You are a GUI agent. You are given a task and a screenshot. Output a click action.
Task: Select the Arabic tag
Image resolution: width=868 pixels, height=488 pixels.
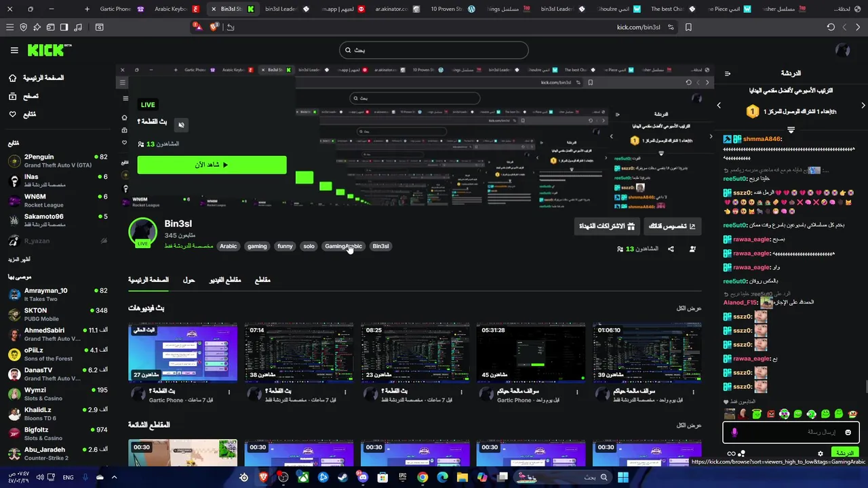pos(228,246)
